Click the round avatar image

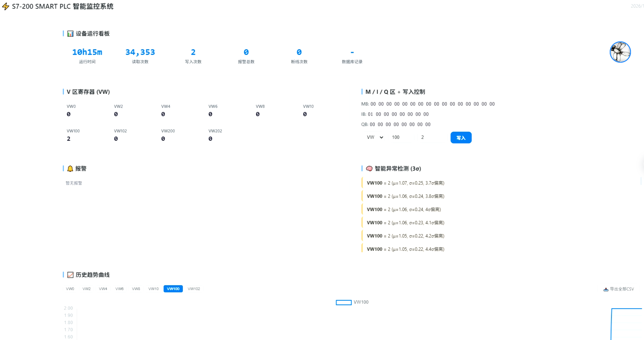coord(620,52)
